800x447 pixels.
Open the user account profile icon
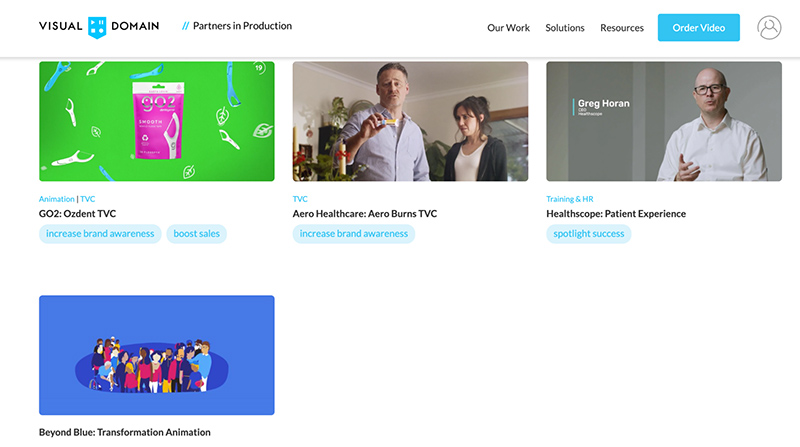tap(769, 28)
